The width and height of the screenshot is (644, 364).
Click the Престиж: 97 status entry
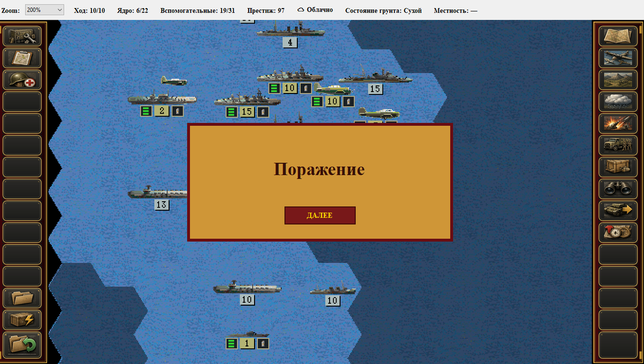pyautogui.click(x=266, y=10)
